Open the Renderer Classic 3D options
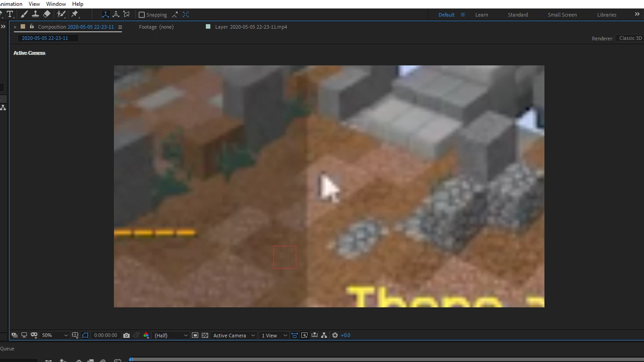 pos(630,38)
